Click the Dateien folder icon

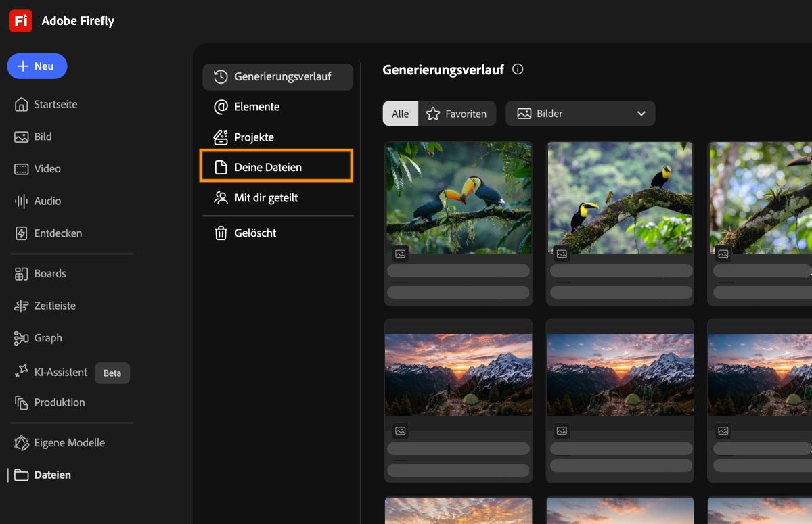pyautogui.click(x=22, y=475)
